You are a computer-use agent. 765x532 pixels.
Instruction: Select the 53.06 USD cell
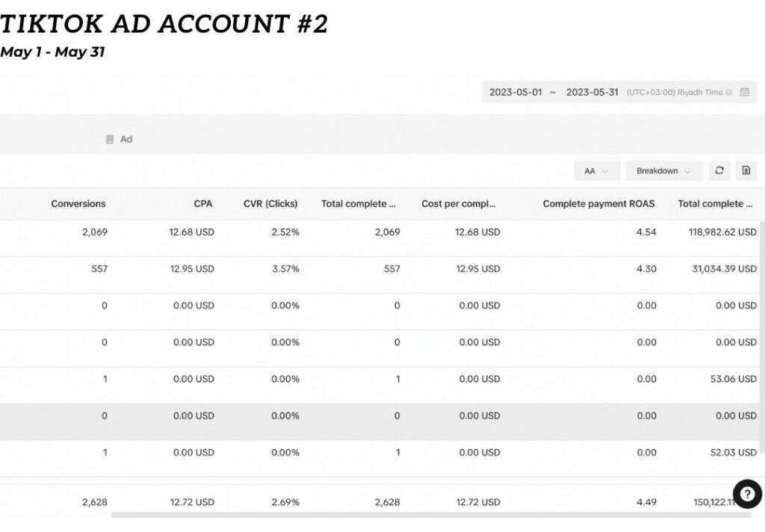tap(734, 380)
